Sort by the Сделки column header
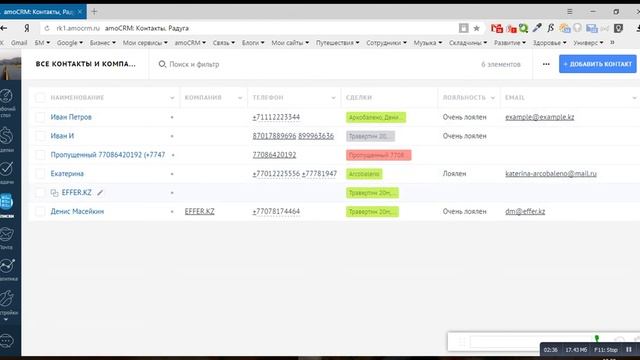 tap(359, 98)
